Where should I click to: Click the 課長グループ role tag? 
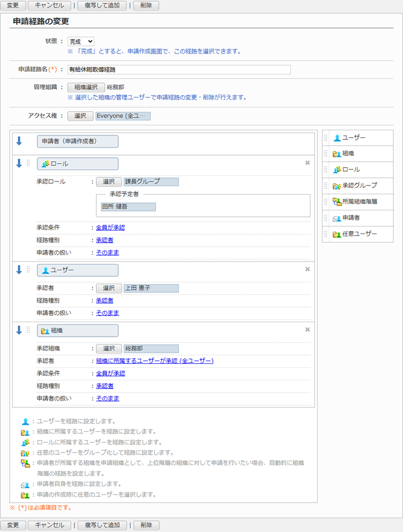(x=151, y=182)
